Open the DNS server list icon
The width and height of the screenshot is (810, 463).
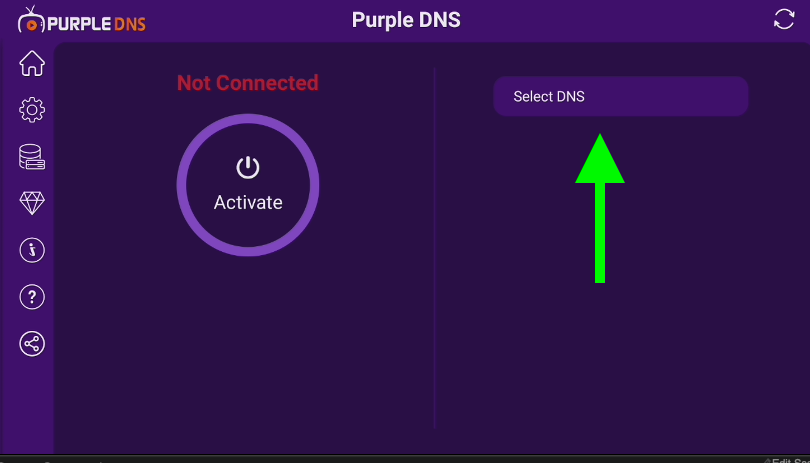(x=32, y=157)
